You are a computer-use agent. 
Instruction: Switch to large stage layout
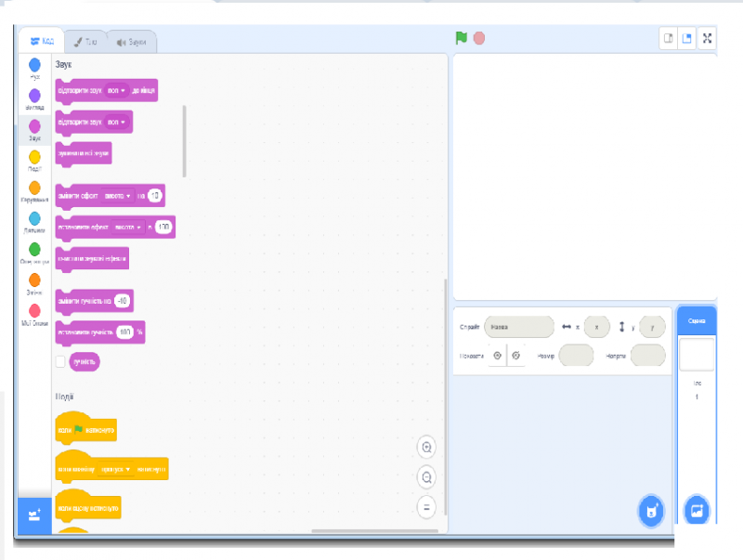click(x=686, y=38)
